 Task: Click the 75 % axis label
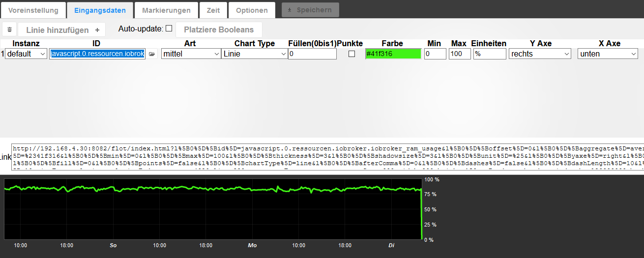click(430, 194)
